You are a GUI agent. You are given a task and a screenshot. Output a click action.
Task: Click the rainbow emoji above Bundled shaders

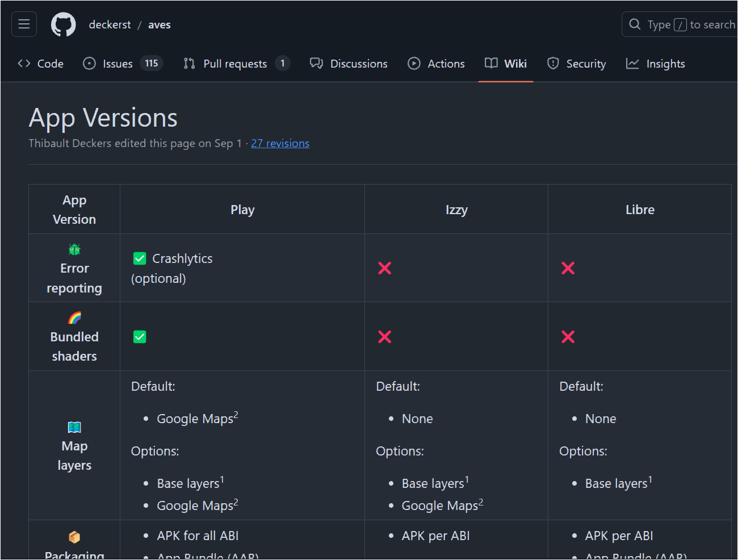click(74, 317)
